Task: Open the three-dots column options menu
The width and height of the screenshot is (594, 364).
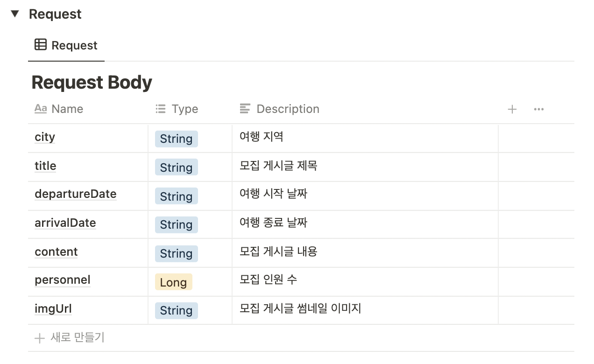Action: coord(538,109)
